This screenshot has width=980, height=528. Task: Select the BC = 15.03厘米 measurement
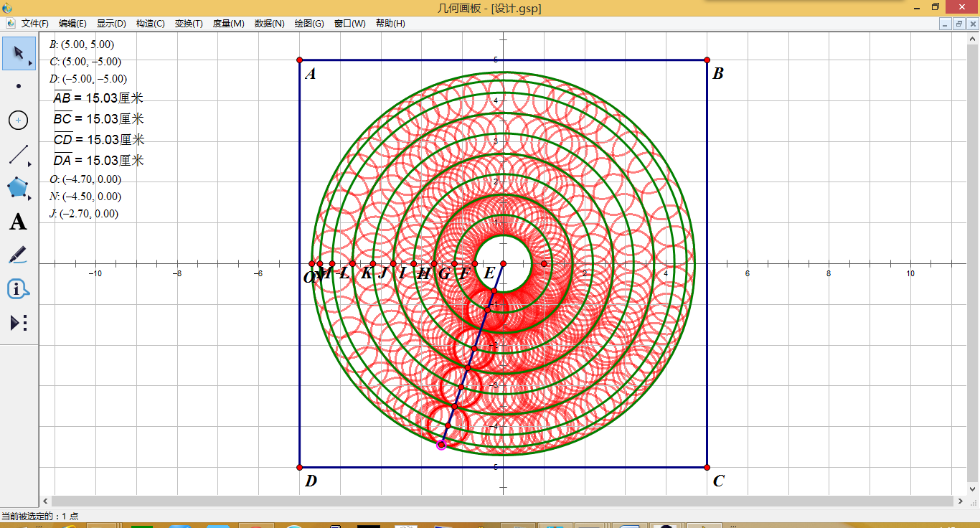99,119
